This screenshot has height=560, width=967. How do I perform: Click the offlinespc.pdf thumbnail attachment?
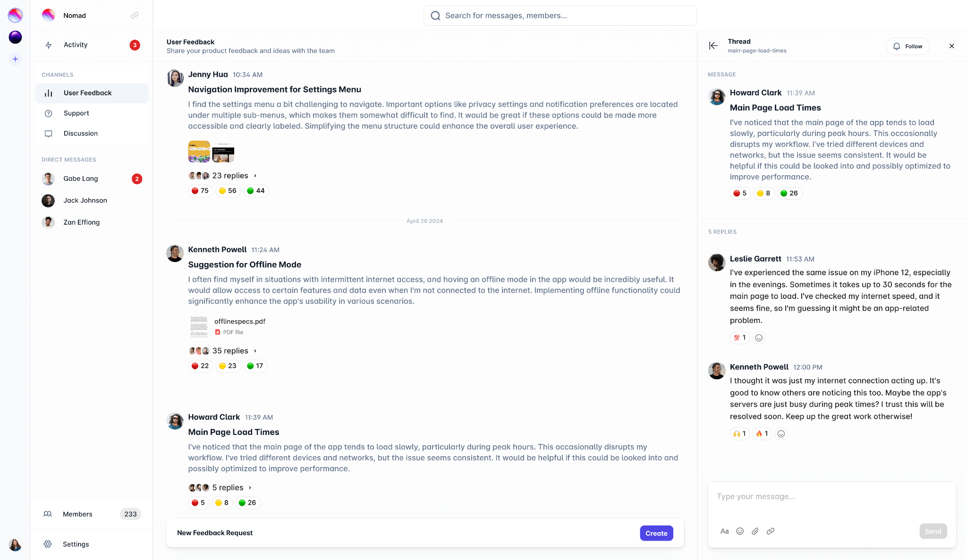pyautogui.click(x=198, y=327)
